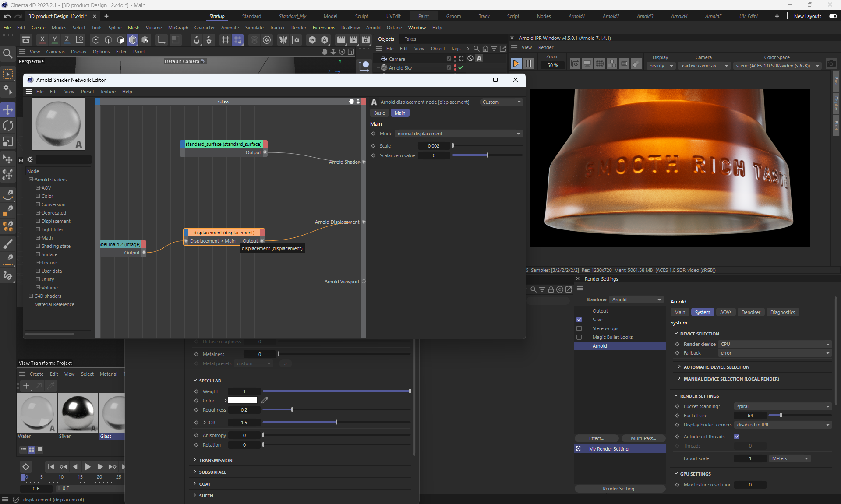Enable the Stereoscopic checkbox

[579, 328]
